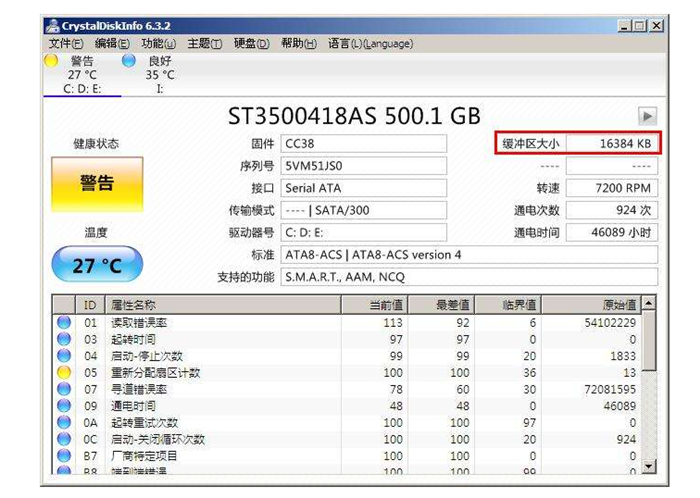Click the scroll up arrow of SMART table
700x498 pixels.
click(649, 303)
